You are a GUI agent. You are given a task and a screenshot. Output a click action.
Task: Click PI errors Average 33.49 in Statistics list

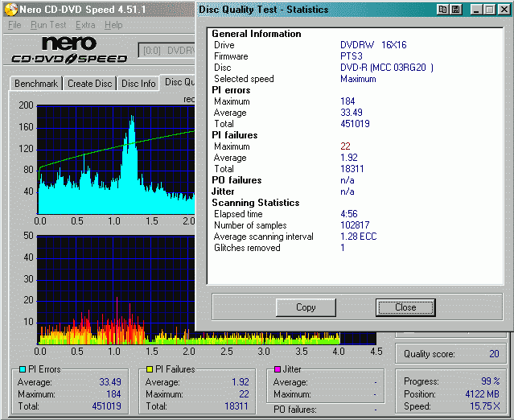351,113
